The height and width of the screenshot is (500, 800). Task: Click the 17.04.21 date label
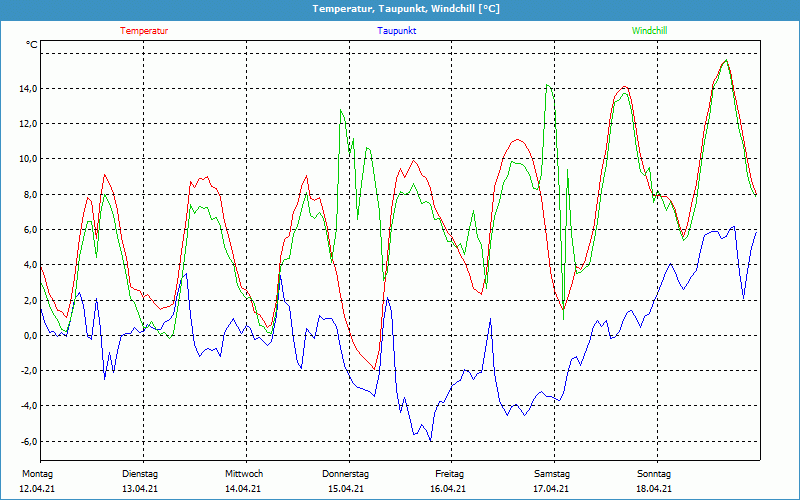tap(551, 489)
